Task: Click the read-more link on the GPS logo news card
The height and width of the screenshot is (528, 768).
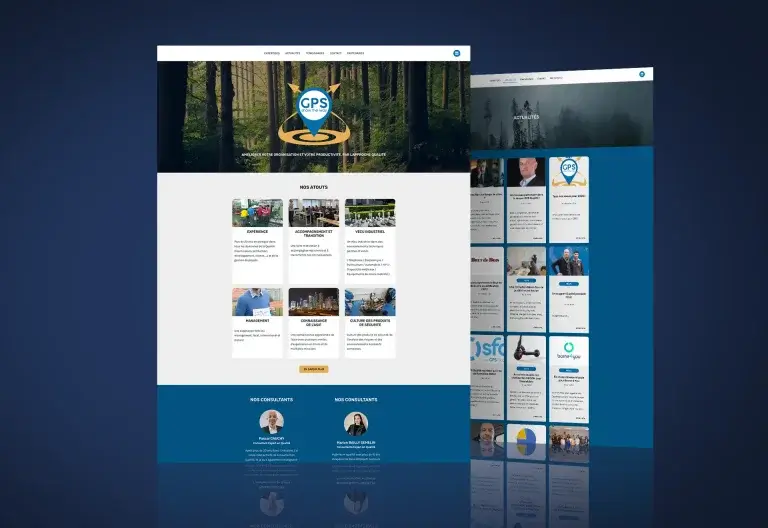Action: 580,238
